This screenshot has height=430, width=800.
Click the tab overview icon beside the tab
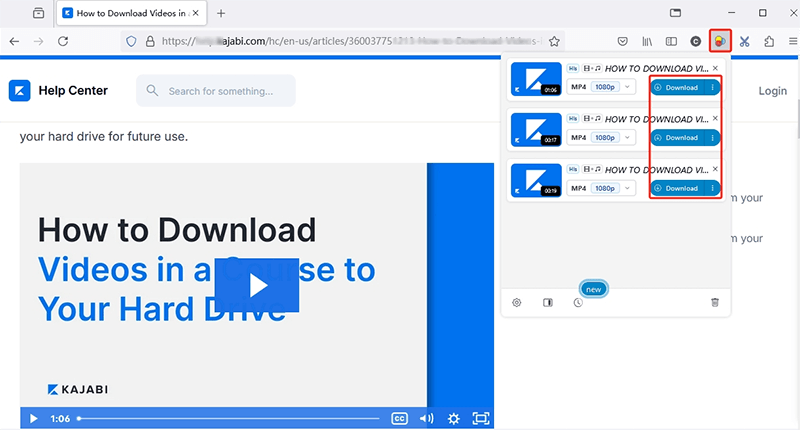point(38,13)
